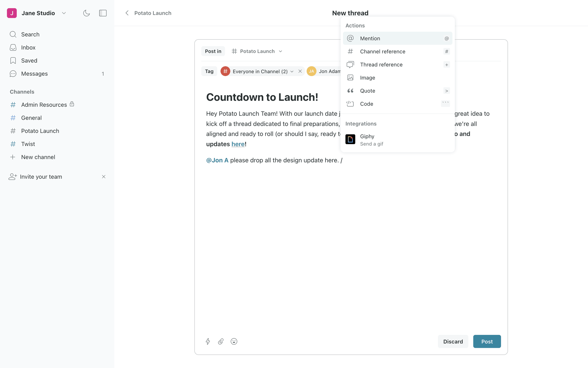Open the General channel

pos(57,118)
